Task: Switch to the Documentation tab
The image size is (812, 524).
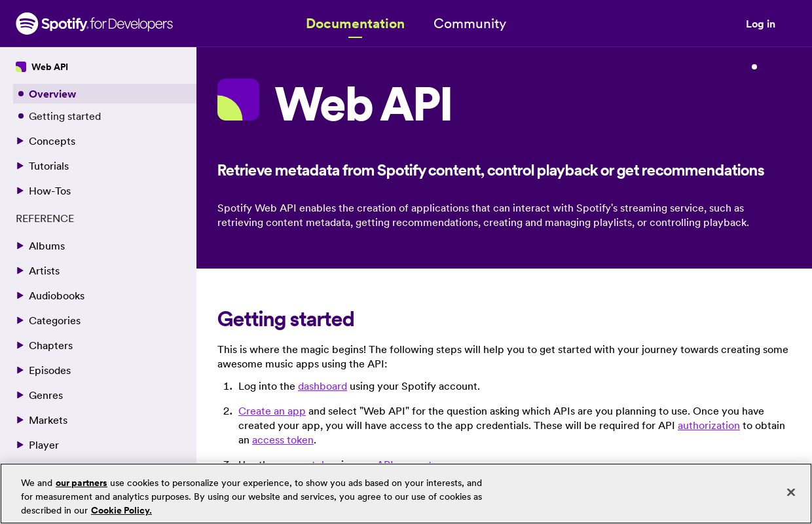Action: pyautogui.click(x=356, y=24)
